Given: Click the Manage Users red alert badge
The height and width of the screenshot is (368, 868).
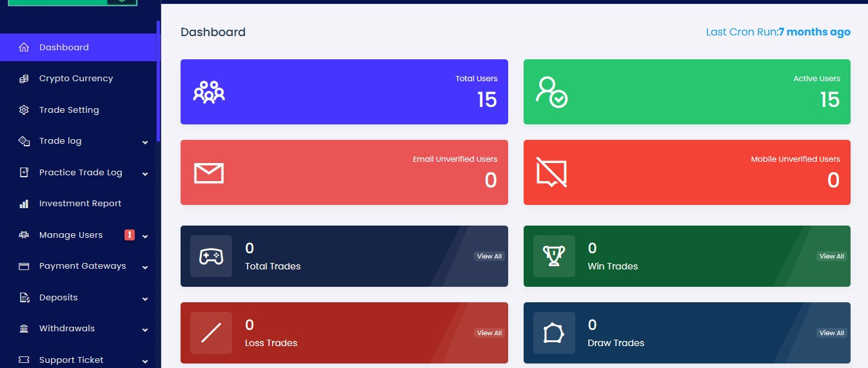Looking at the screenshot, I should click(130, 235).
